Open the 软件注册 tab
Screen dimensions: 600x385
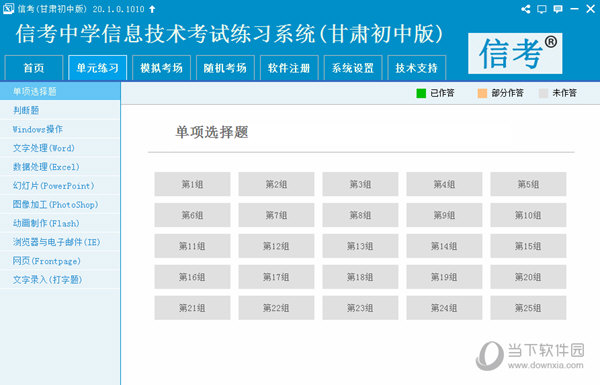pyautogui.click(x=289, y=68)
